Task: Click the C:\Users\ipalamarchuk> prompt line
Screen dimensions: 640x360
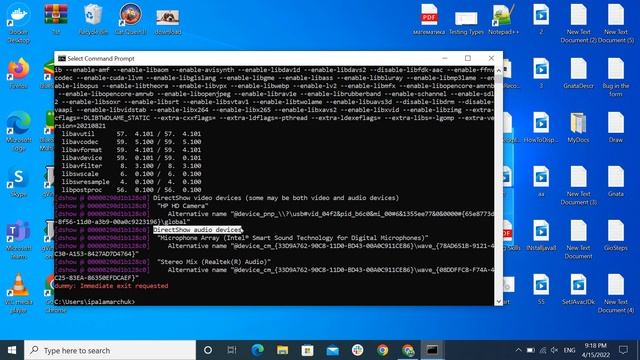Action: point(95,302)
